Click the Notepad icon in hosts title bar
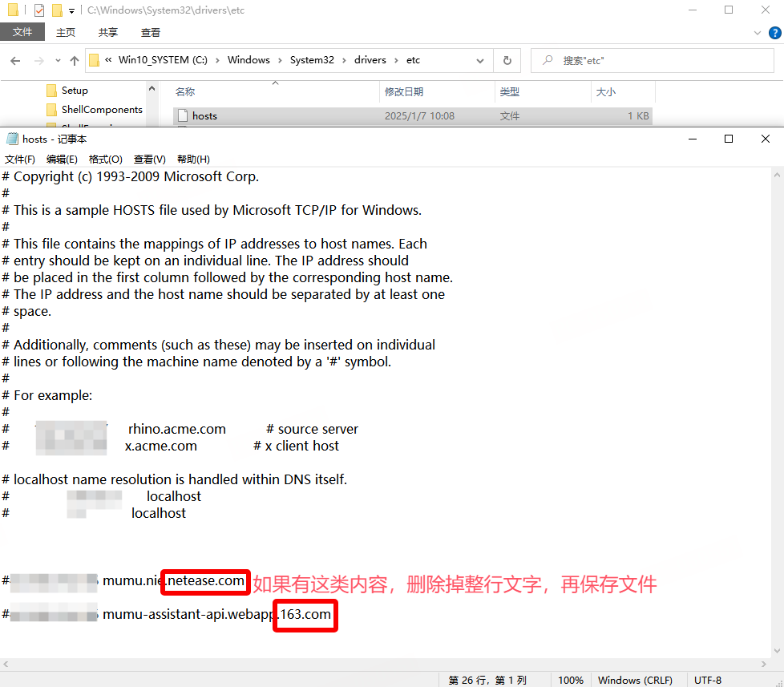 (12, 139)
